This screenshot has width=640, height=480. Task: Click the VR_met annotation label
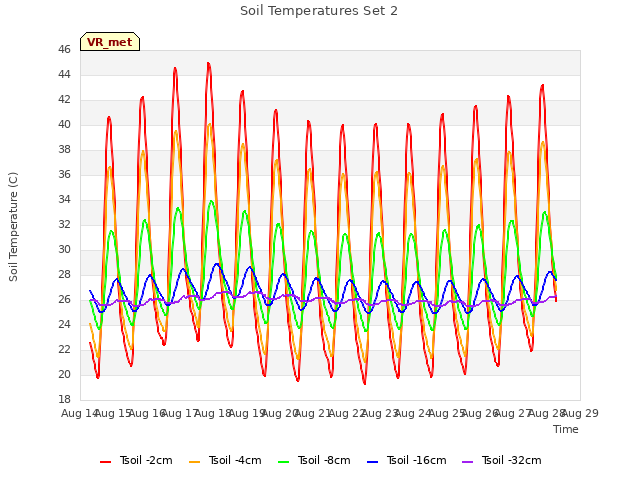pos(110,42)
